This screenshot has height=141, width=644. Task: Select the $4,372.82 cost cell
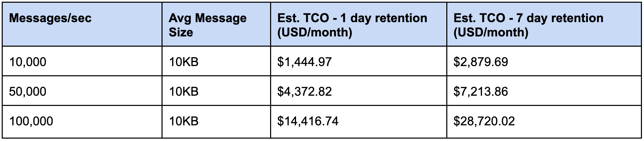304,91
